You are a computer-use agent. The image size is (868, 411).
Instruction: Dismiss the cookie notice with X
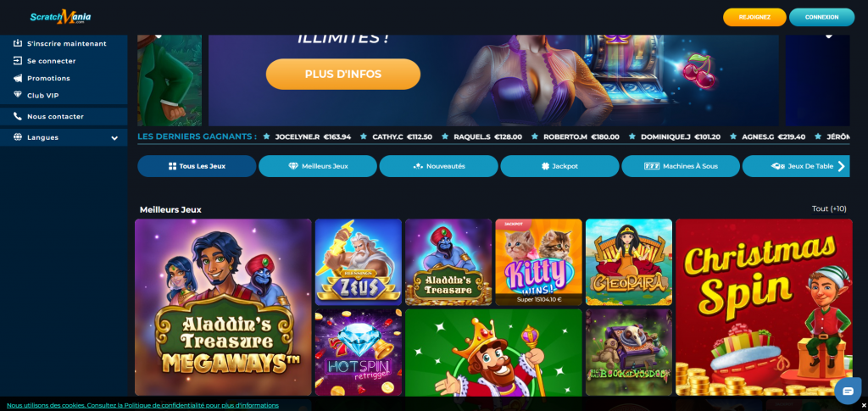tap(864, 405)
